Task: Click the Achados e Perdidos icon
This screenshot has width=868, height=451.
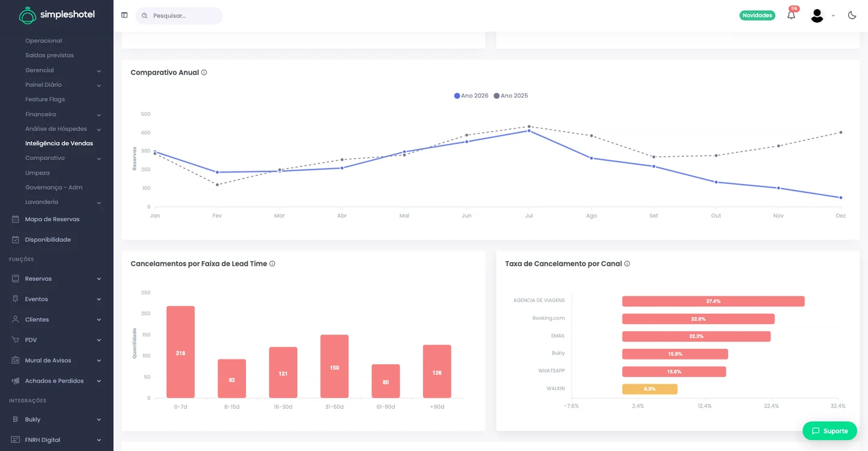Action: tap(16, 381)
